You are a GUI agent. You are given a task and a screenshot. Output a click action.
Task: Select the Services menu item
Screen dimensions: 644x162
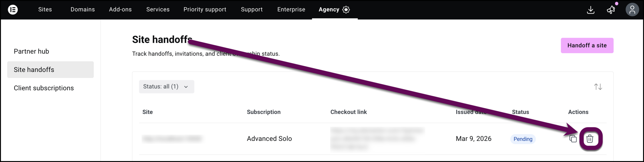[x=158, y=10]
